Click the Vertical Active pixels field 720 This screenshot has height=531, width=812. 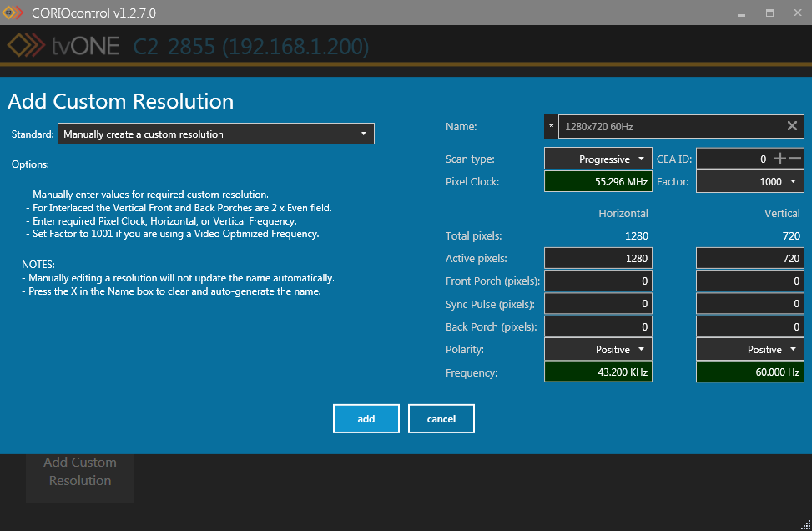coord(750,258)
